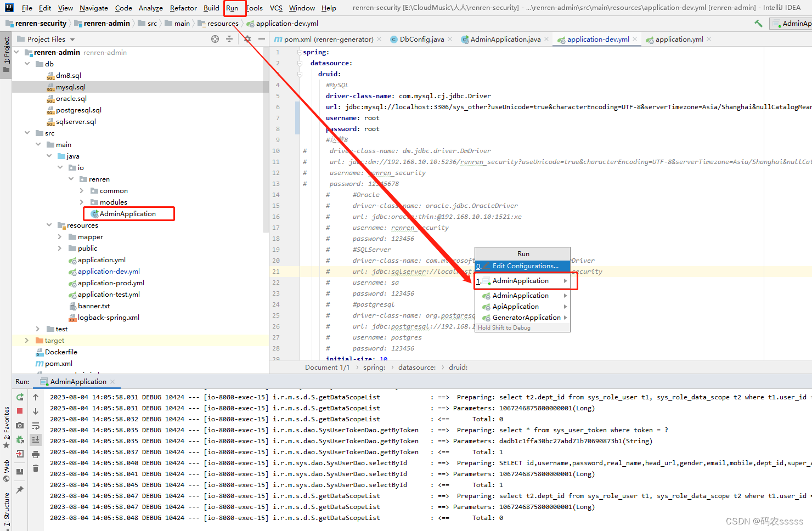Select mysql.sql in project tree

coord(70,87)
